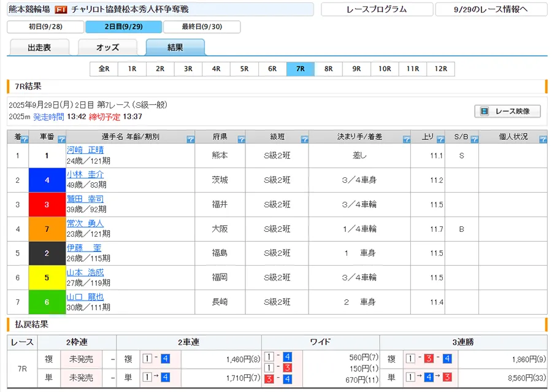Open rider 常次 勇人 profile link
Image resolution: width=552 pixels, height=392 pixels.
85,223
